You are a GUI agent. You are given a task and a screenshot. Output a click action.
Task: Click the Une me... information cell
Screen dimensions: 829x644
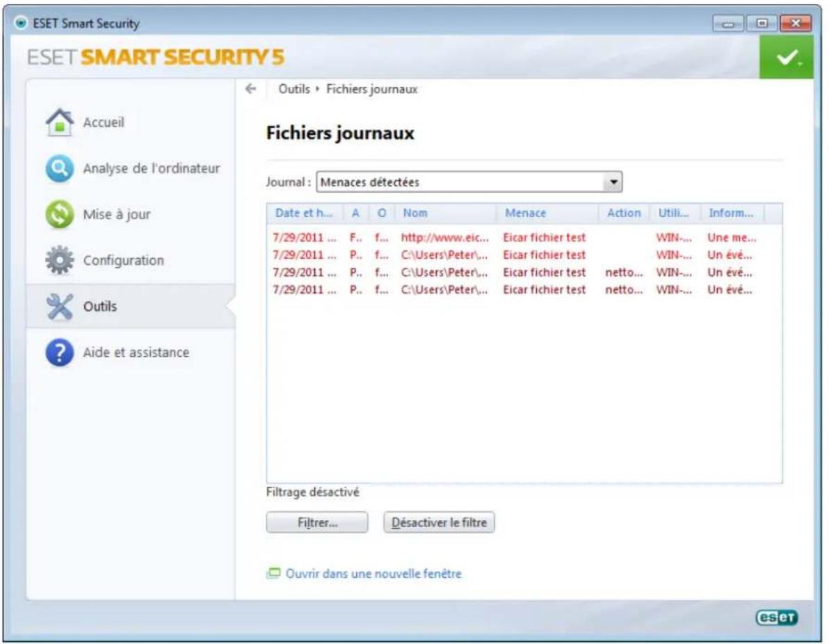[732, 238]
